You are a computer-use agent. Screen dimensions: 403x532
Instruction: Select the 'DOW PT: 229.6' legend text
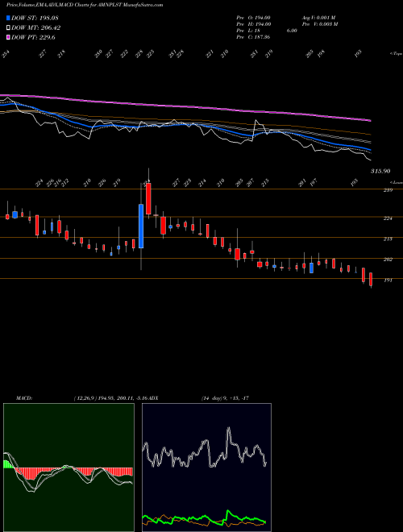(x=33, y=37)
